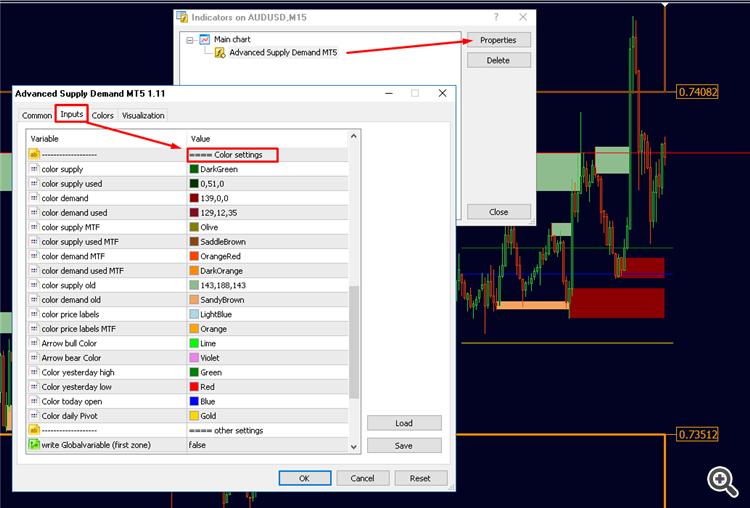This screenshot has width=750, height=508.
Task: Click the DarkGreen swatch for color supply
Action: (x=194, y=169)
